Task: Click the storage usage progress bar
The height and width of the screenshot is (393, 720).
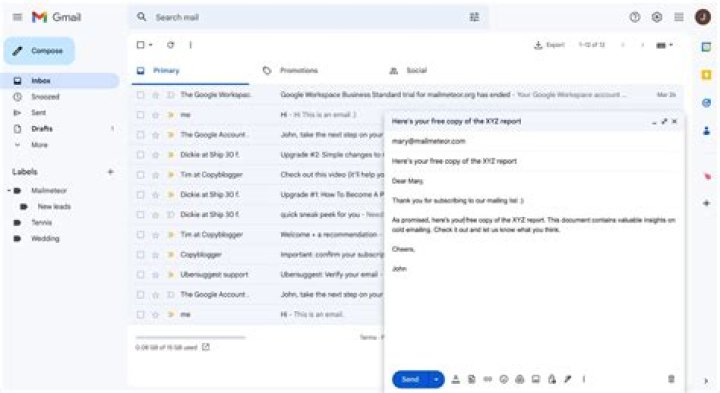Action: click(x=191, y=337)
